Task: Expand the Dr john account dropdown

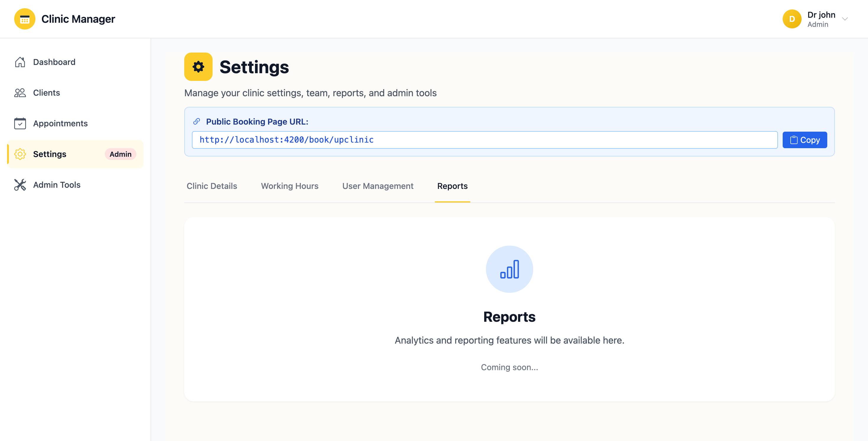Action: pyautogui.click(x=845, y=19)
